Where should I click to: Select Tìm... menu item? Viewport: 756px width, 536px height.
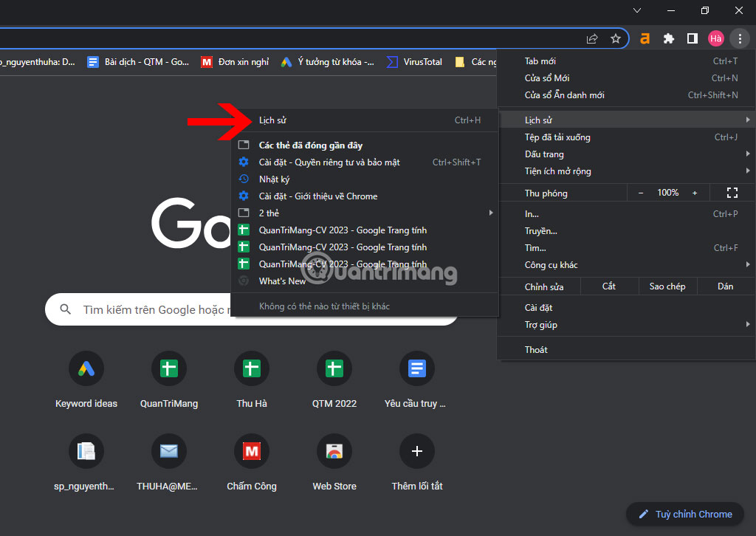click(626, 248)
